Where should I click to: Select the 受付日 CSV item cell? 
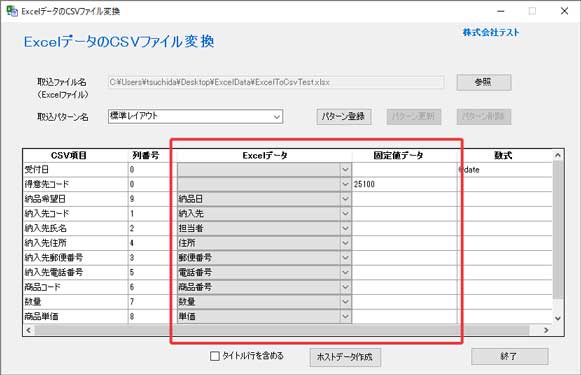(76, 170)
